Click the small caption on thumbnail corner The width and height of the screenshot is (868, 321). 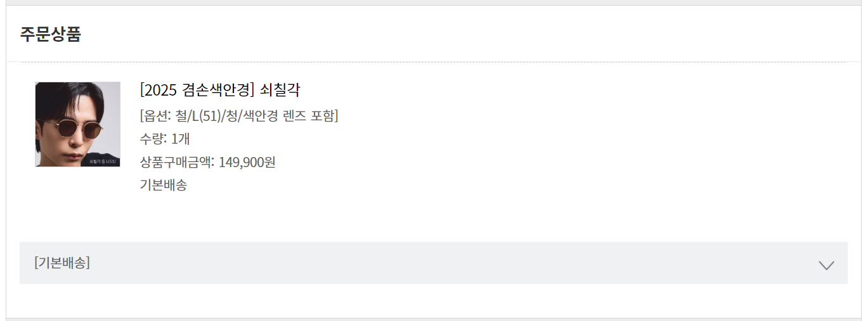tap(104, 162)
